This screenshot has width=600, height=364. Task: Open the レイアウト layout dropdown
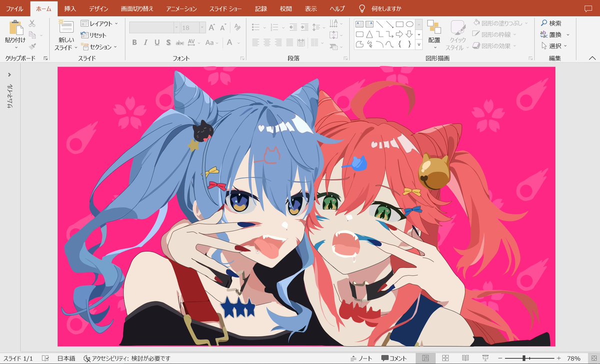click(99, 23)
